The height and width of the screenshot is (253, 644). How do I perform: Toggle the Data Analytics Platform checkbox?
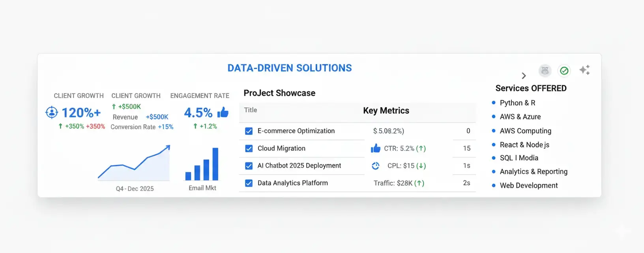[x=249, y=183]
